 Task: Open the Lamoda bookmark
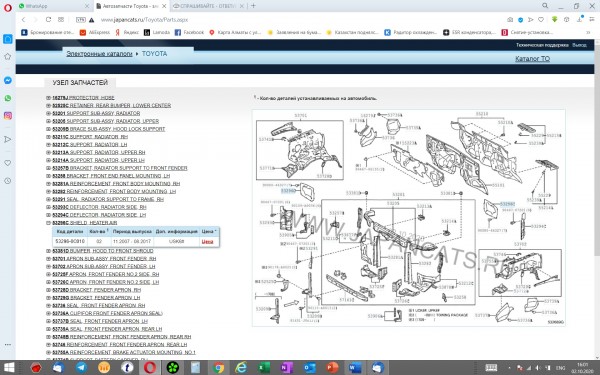pos(157,33)
